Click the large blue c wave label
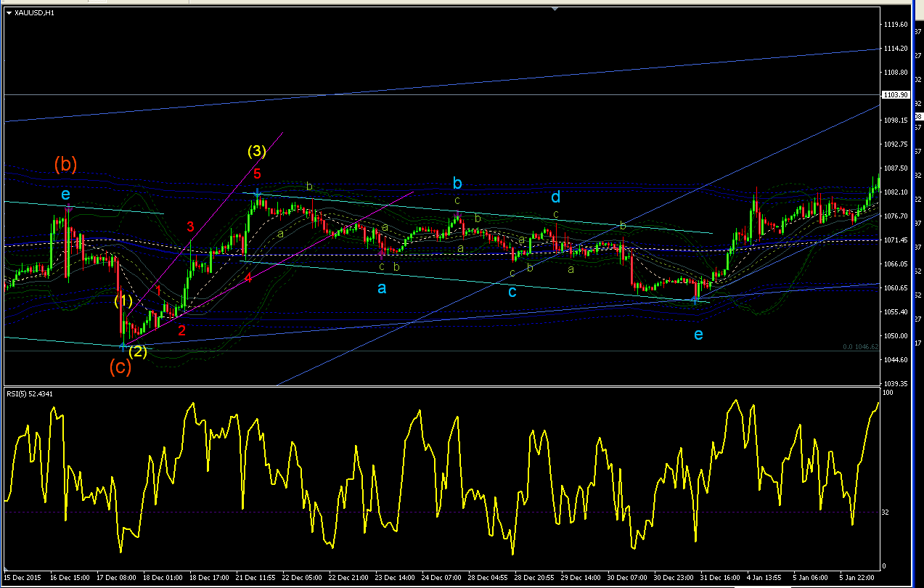 pyautogui.click(x=512, y=292)
